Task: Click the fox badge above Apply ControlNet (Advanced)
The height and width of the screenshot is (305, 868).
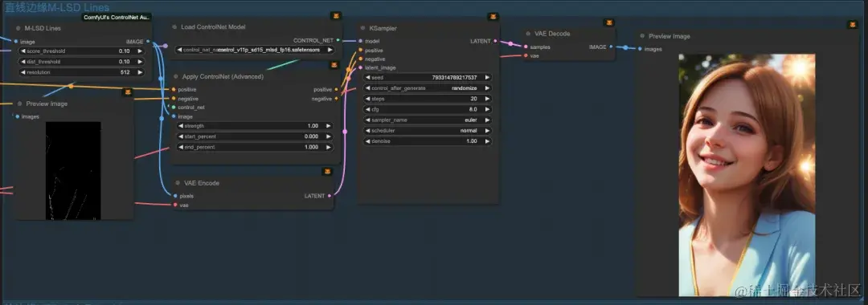Action: (x=334, y=65)
